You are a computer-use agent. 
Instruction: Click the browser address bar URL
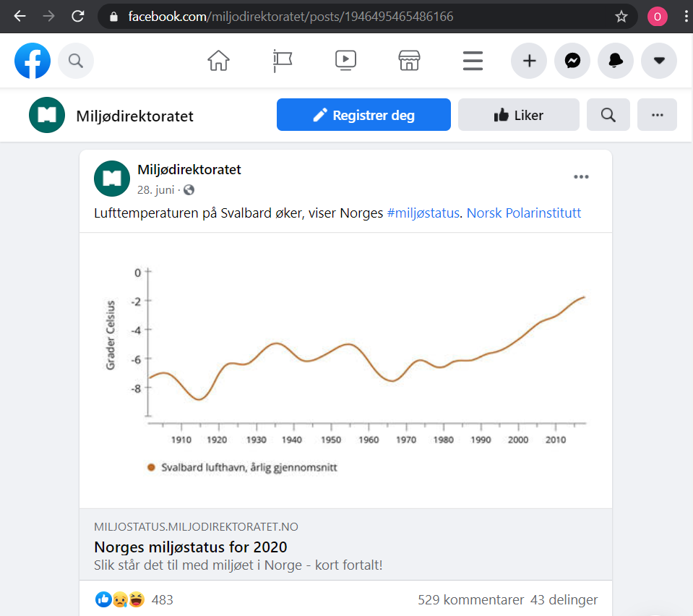(290, 17)
